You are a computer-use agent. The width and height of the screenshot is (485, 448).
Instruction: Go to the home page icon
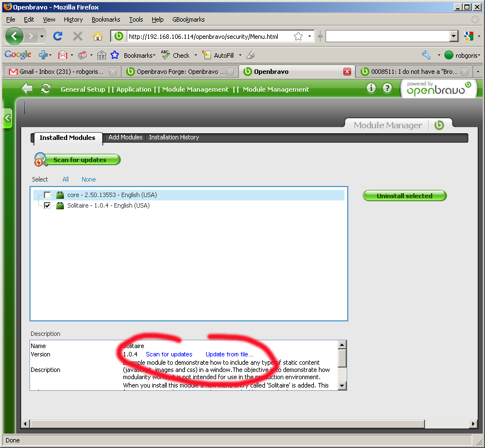point(98,36)
